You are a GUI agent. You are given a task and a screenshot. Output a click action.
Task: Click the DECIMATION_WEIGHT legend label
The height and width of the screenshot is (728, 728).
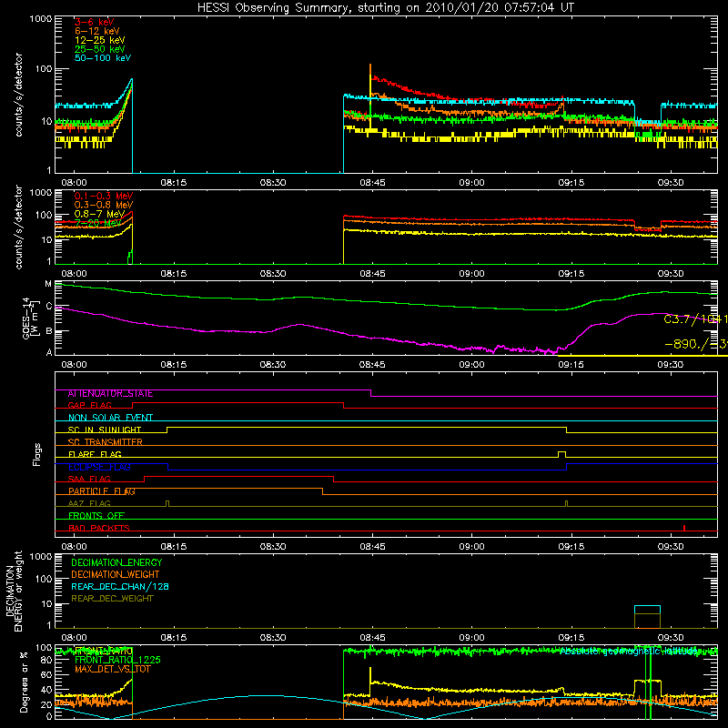(116, 574)
